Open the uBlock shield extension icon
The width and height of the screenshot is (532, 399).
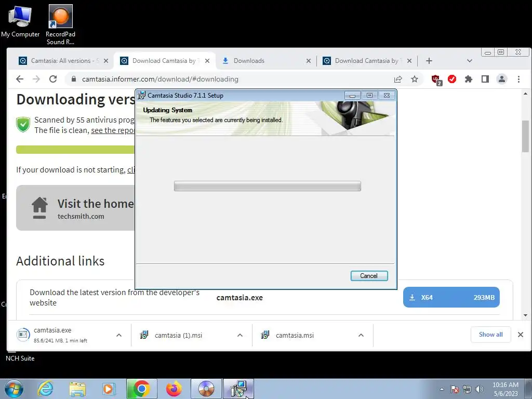point(436,79)
